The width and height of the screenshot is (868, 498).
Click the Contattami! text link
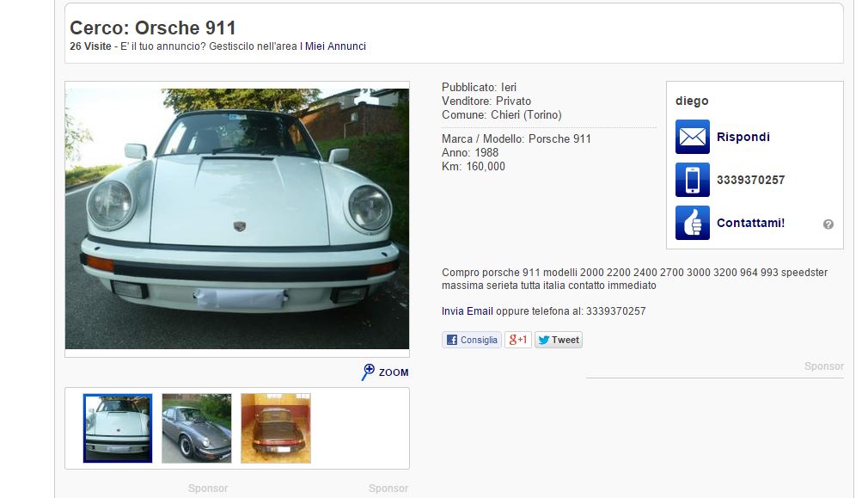pos(750,223)
